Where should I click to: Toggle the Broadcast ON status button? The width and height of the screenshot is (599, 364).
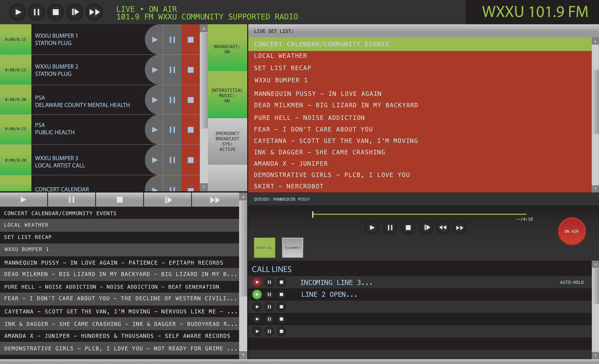[227, 48]
